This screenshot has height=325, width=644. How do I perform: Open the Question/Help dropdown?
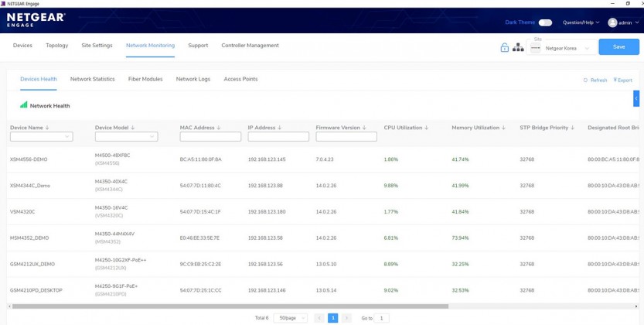coord(581,22)
